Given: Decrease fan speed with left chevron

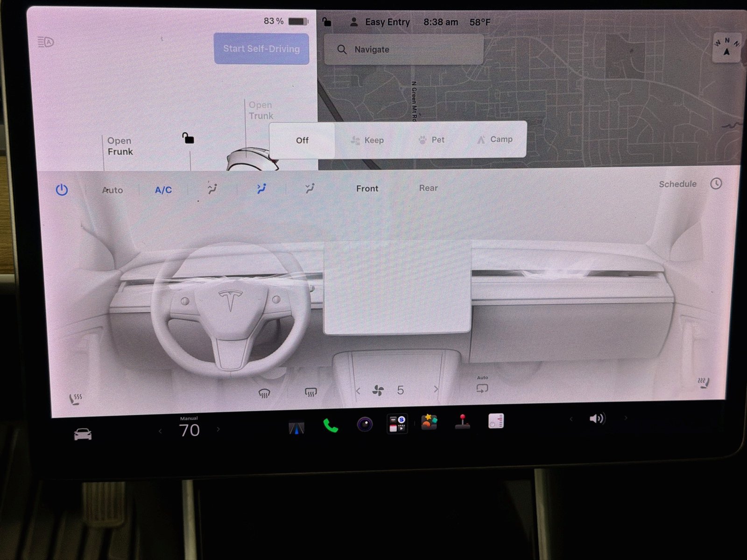Looking at the screenshot, I should (358, 391).
